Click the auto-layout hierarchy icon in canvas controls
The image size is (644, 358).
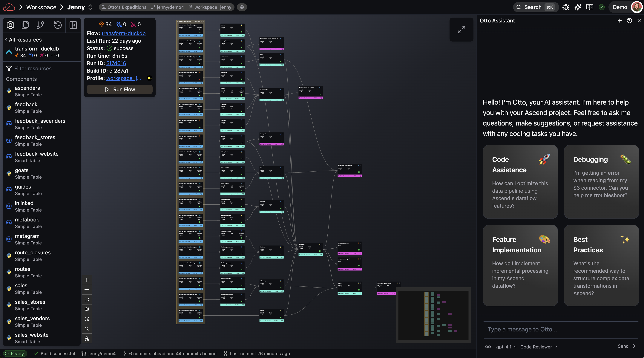pos(87,339)
